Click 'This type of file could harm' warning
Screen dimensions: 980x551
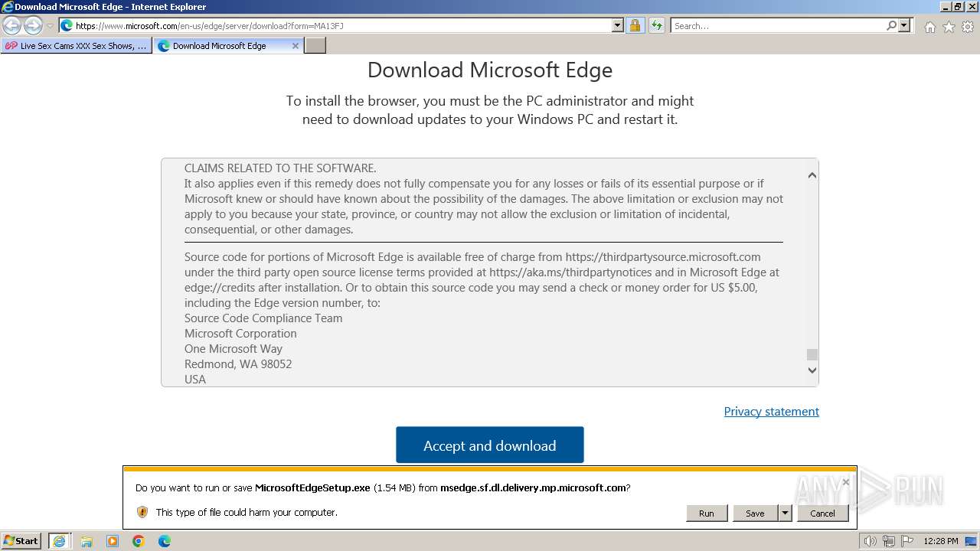[247, 512]
